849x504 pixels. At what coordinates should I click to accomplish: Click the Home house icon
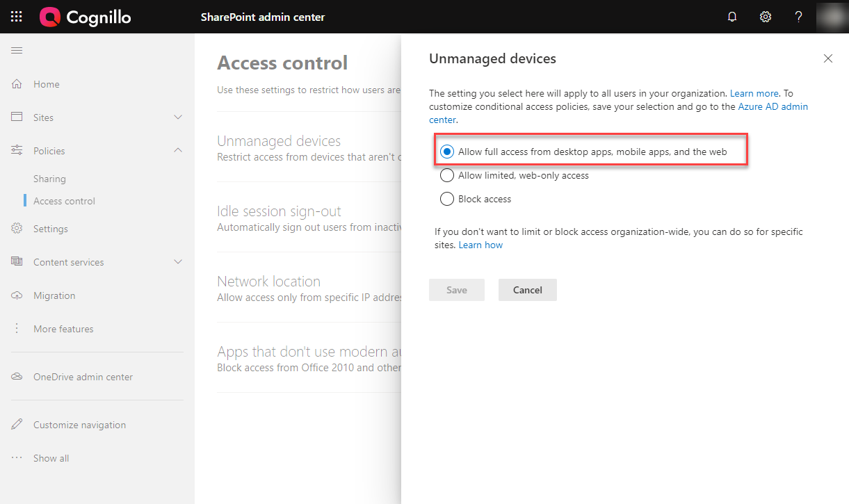coord(17,84)
